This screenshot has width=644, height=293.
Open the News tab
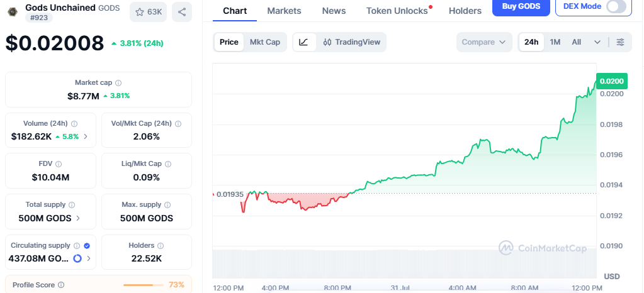click(334, 11)
